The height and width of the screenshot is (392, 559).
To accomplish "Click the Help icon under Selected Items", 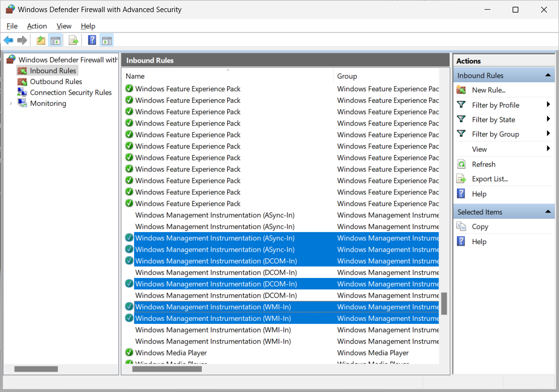I will click(x=461, y=241).
